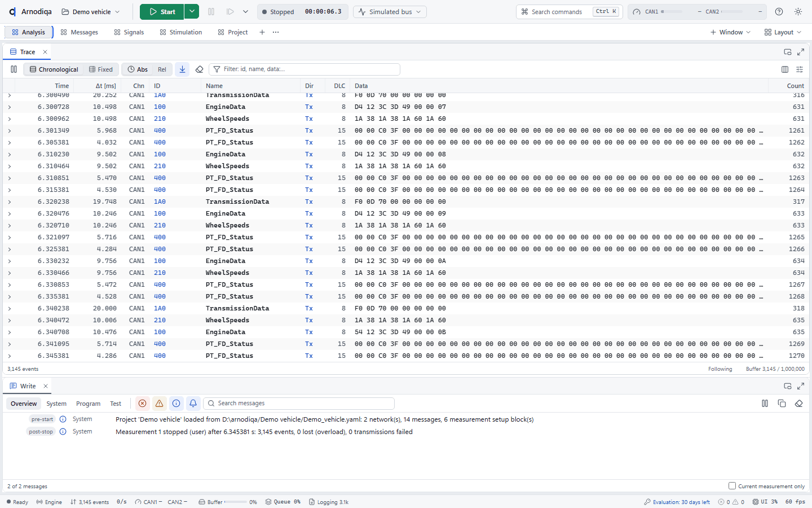Toggle warning messages filter in Write panel
The image size is (812, 508).
159,403
